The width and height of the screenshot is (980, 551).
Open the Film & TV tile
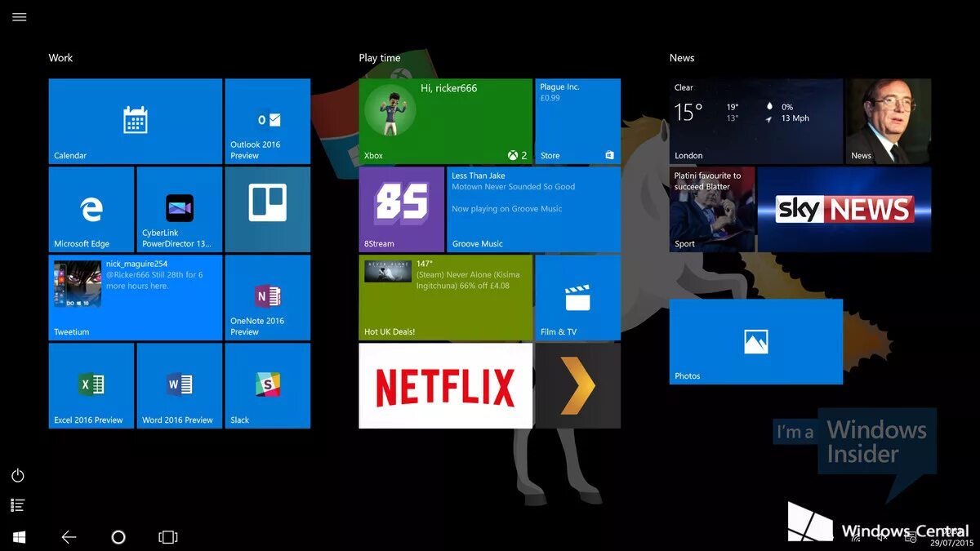(x=578, y=296)
